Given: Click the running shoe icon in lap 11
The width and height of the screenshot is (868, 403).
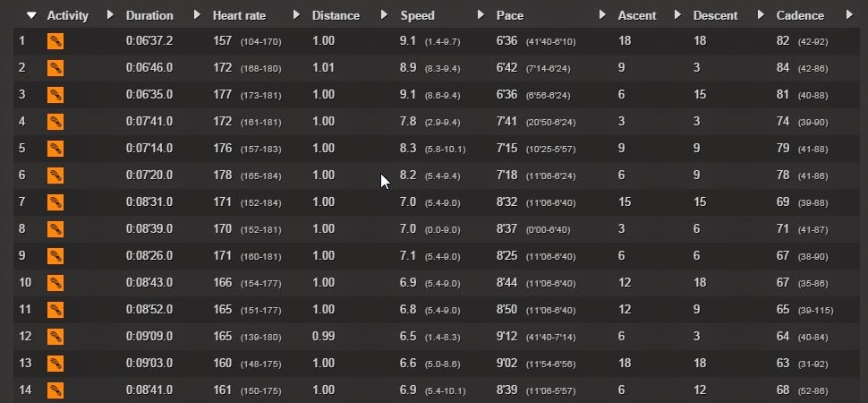Looking at the screenshot, I should coord(55,310).
